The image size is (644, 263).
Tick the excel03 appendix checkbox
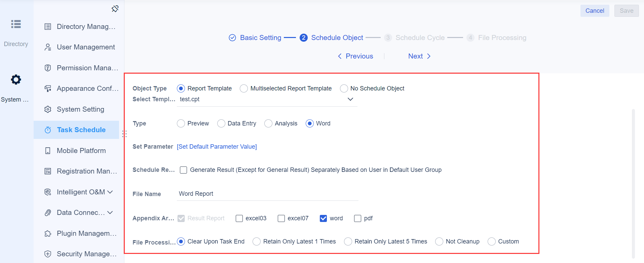239,218
